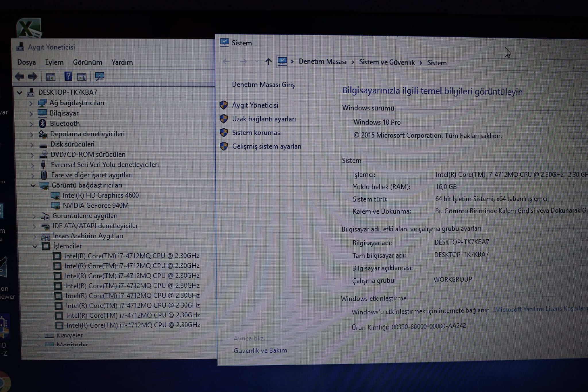Select NVIDIA GeForce 940M device
588x392 pixels.
tap(96, 206)
